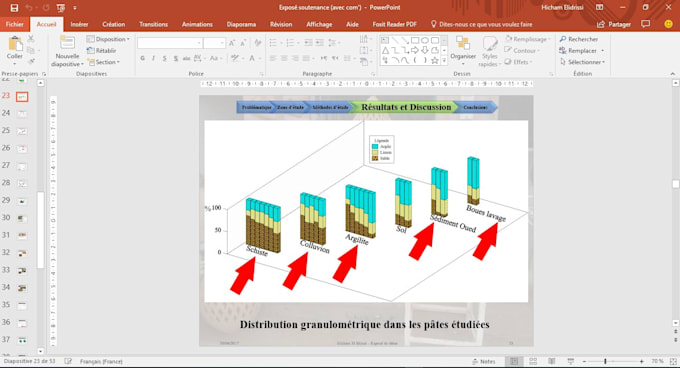
Task: Open the comments icon beside Partager
Action: click(646, 24)
